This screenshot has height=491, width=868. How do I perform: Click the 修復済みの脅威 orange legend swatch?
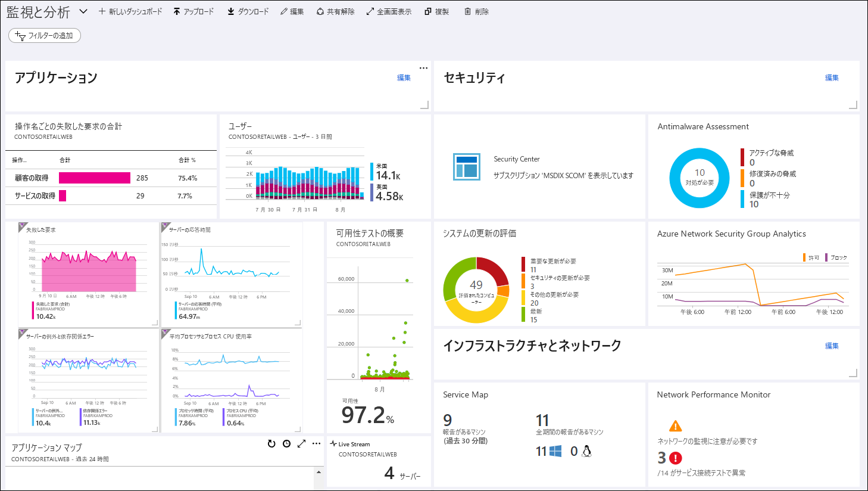pos(742,178)
